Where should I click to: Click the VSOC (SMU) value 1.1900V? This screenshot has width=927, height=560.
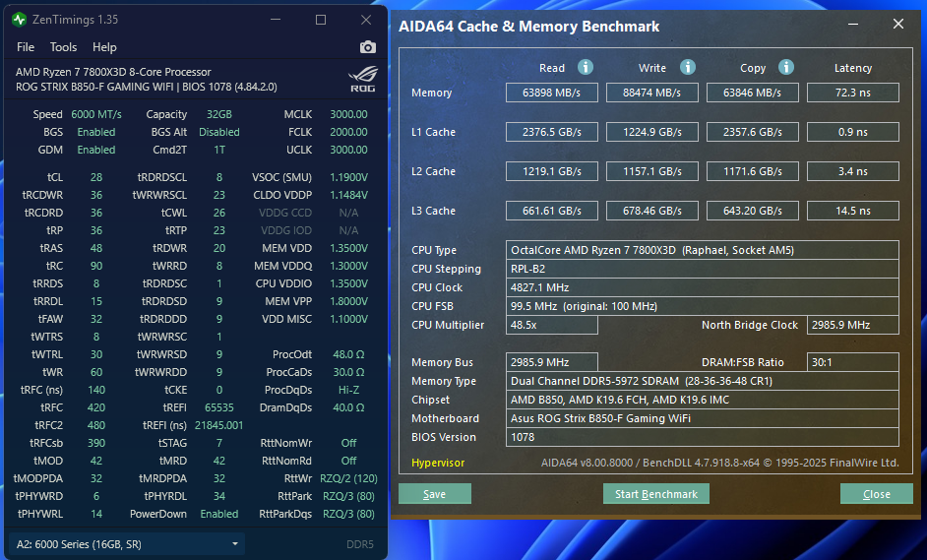(348, 177)
